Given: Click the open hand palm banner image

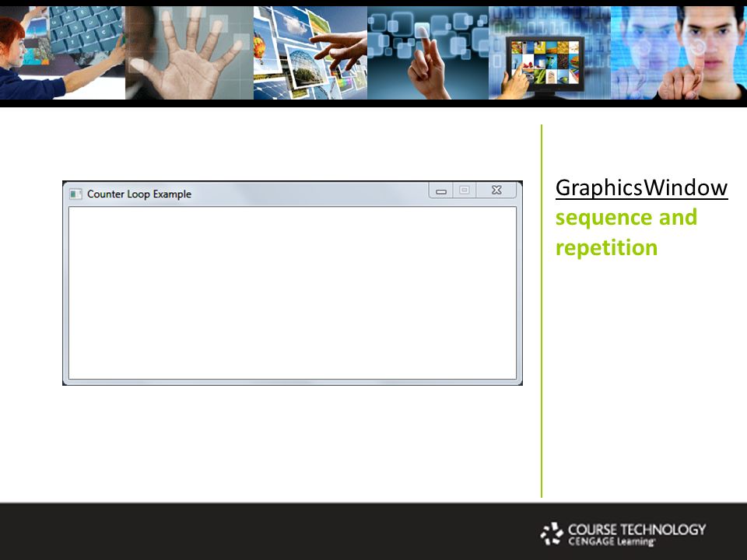Looking at the screenshot, I should [190, 53].
